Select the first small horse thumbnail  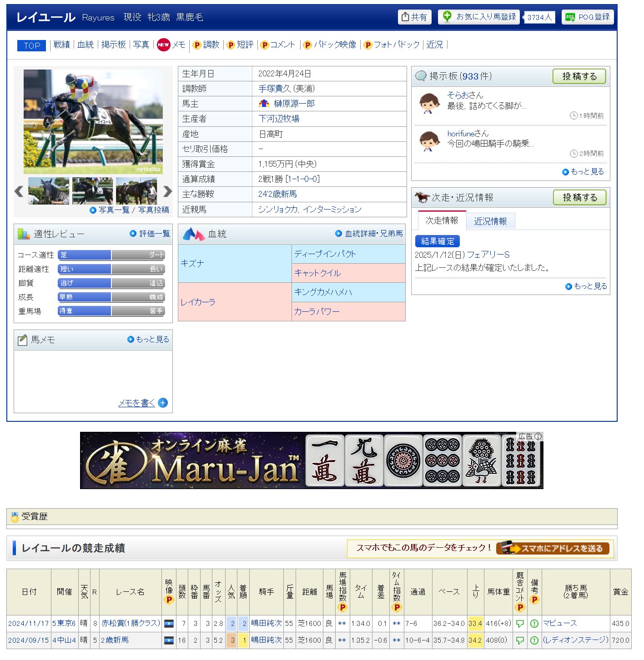click(49, 191)
